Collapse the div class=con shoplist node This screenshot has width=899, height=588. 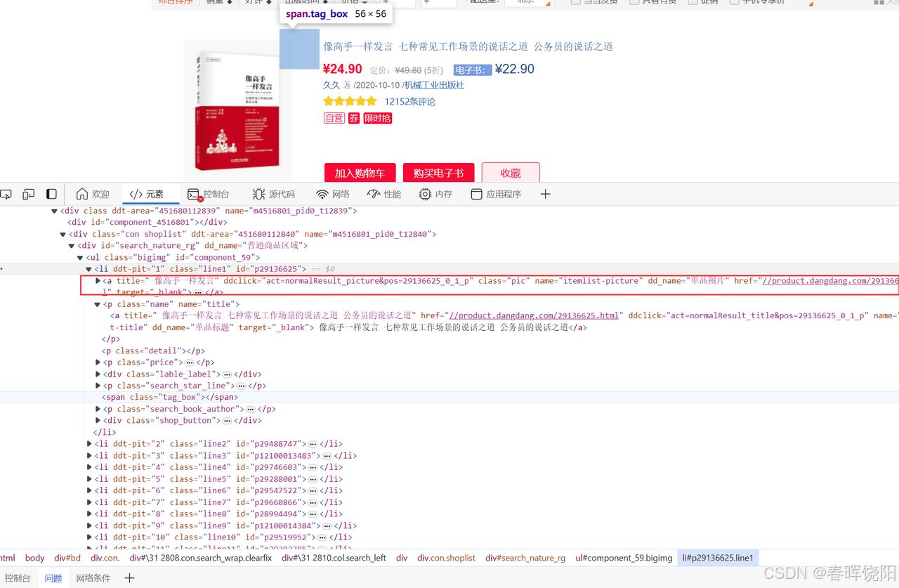63,234
